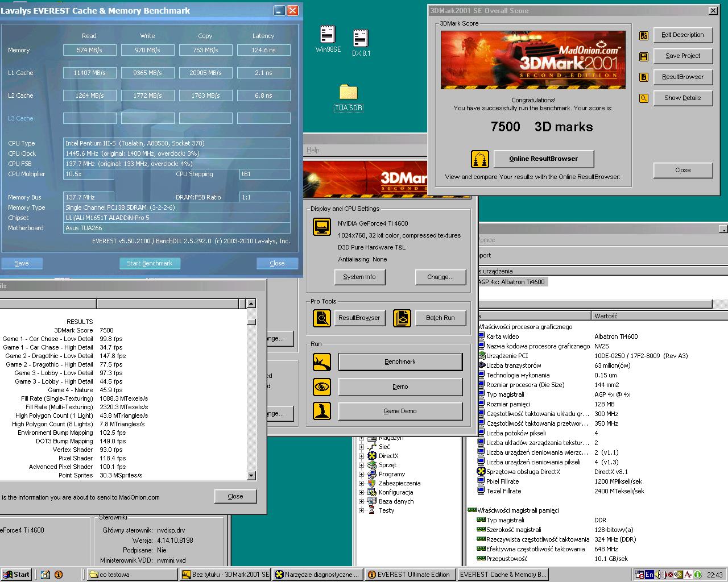The width and height of the screenshot is (728, 582).
Task: Switch to the Narzędzie diagnostyczne taskbar item
Action: (317, 575)
